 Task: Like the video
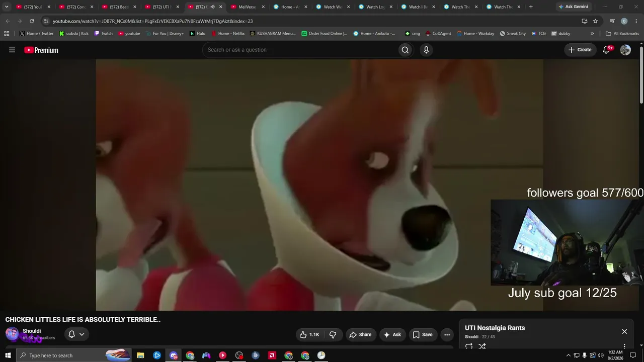(310, 335)
